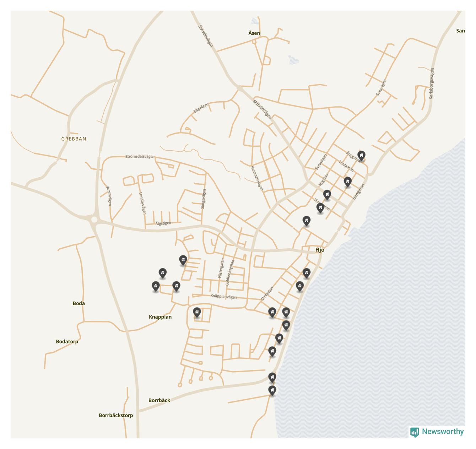Open the house marker next to Nygatan
Image resolution: width=476 pixels, height=449 pixels.
coord(327,194)
